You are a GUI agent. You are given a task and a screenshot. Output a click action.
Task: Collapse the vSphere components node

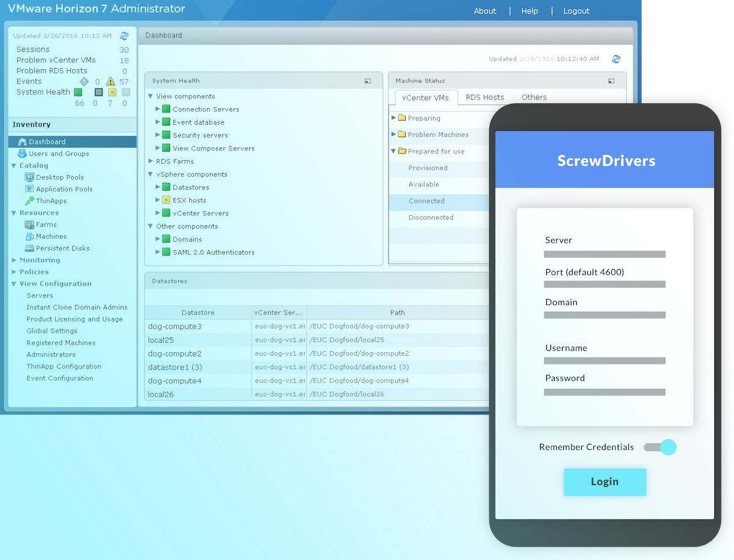(x=150, y=174)
